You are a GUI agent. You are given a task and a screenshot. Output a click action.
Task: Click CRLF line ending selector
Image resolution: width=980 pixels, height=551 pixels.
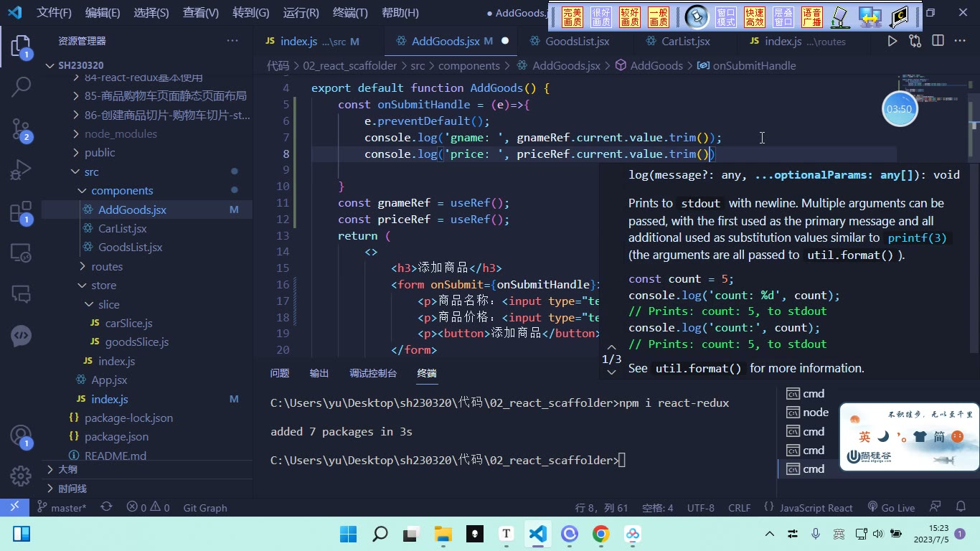[x=739, y=507]
